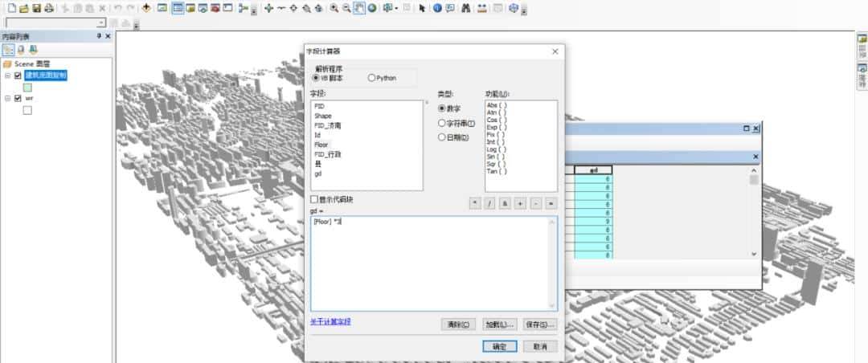Select the 日期 type radio button
The image size is (868, 363).
(x=442, y=137)
